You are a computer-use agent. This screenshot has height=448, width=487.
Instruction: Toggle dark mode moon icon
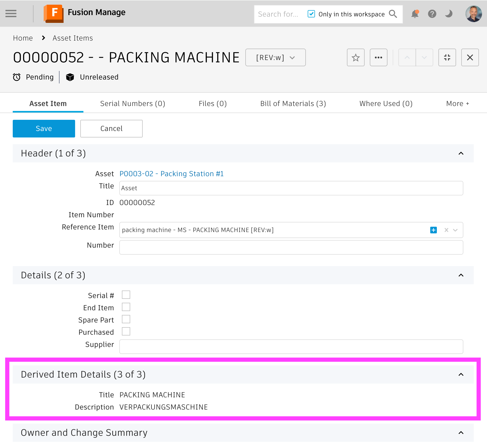(449, 14)
